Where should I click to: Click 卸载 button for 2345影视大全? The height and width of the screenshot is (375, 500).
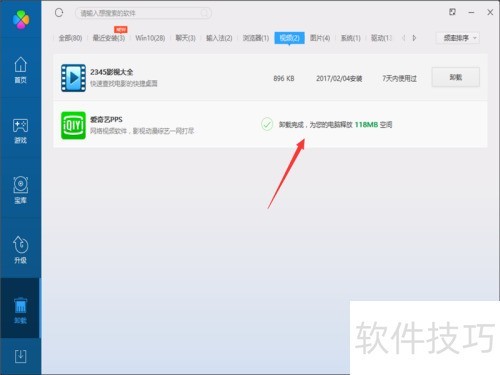(456, 77)
